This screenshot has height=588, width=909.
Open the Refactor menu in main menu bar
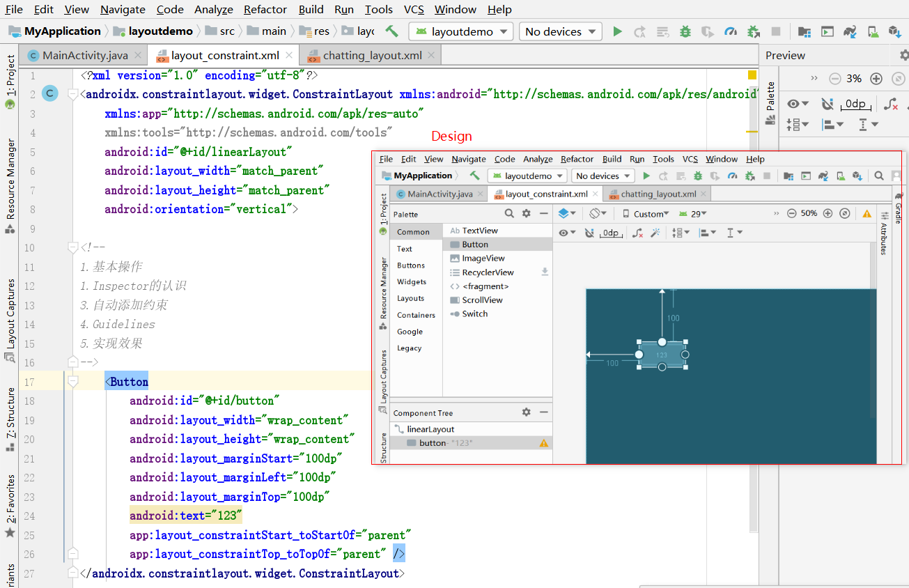(265, 10)
